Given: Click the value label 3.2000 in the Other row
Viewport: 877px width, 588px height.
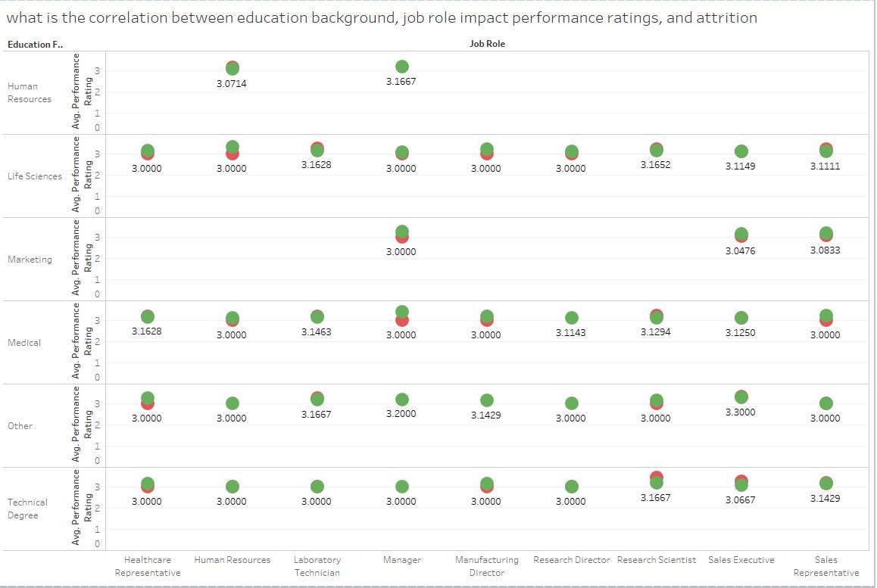Looking at the screenshot, I should tap(401, 414).
